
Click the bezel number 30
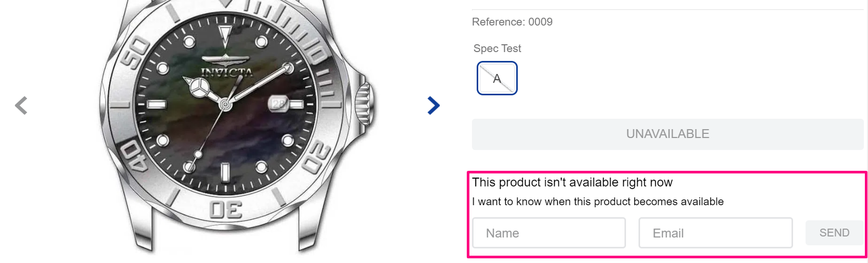tap(226, 209)
